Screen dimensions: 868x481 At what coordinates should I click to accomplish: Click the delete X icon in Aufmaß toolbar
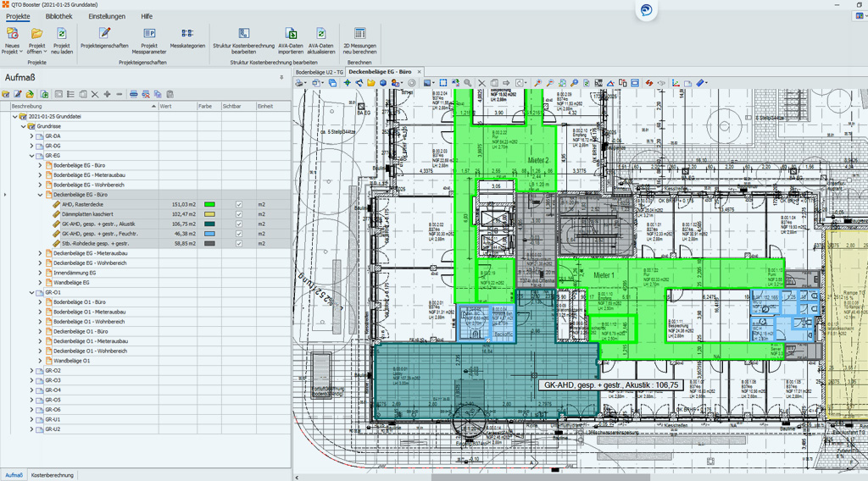[x=95, y=95]
